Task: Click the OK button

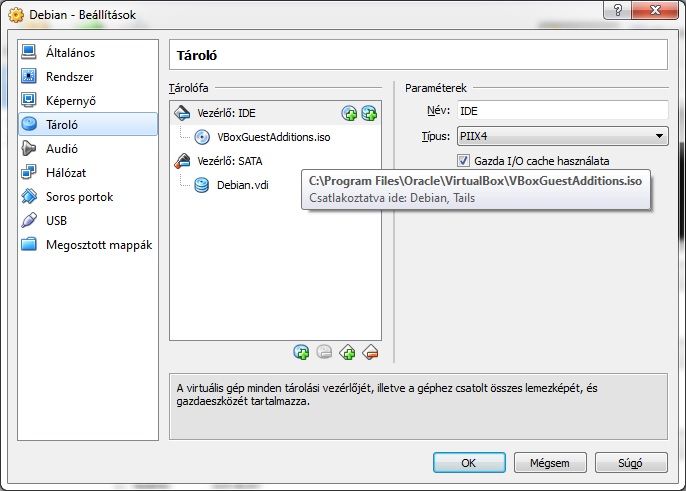Action: pos(469,463)
